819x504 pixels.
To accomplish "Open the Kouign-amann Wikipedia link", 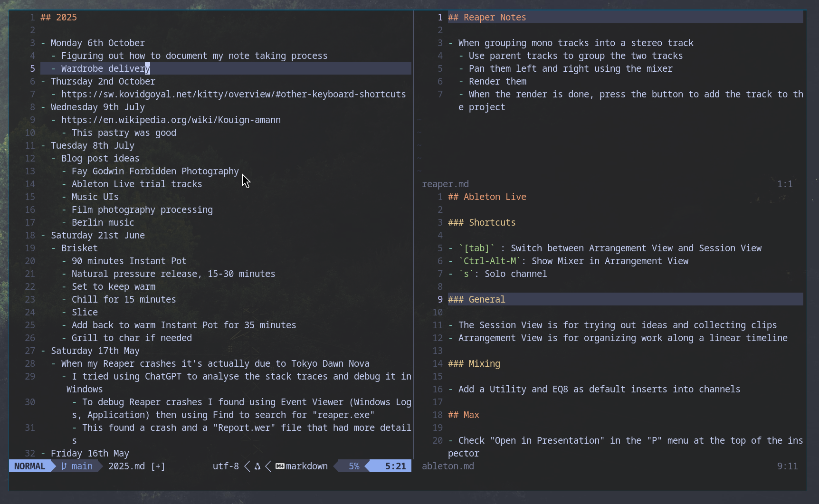I will coord(171,120).
